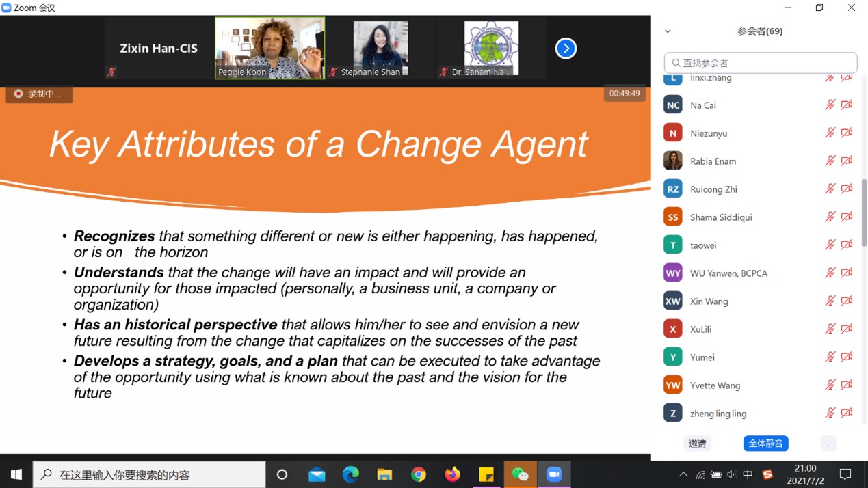Open the more options ellipsis button
This screenshot has width=868, height=488.
828,444
